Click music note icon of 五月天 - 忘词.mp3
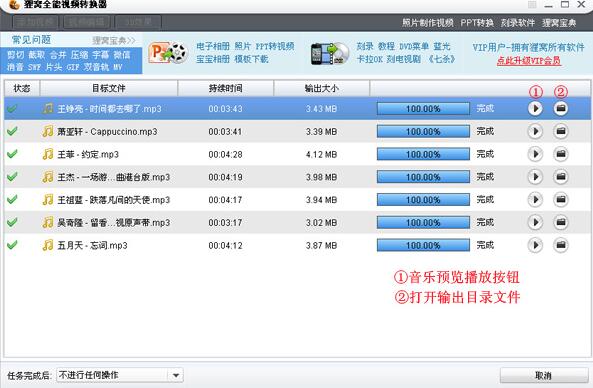Viewport: 593px width, 388px height. (x=48, y=245)
